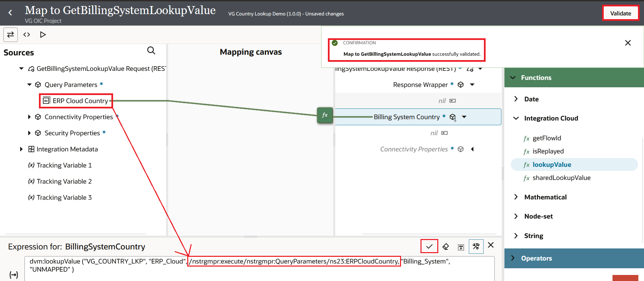
Task: Toggle the developer tools hammer-wrench icon
Action: [x=476, y=247]
